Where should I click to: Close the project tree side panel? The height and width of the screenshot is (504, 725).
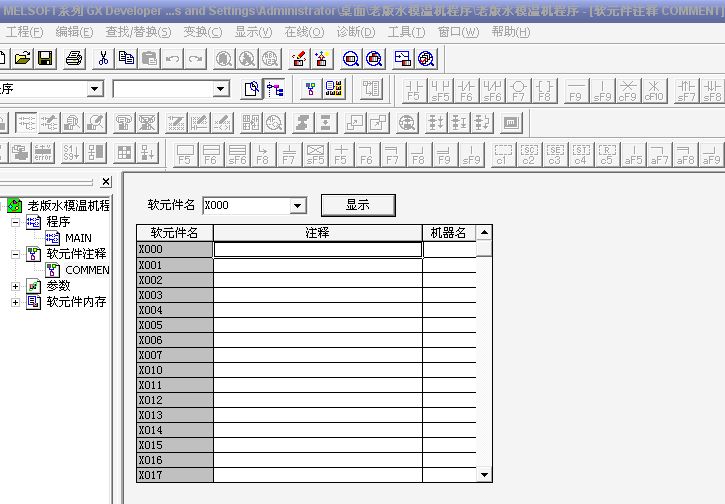106,182
